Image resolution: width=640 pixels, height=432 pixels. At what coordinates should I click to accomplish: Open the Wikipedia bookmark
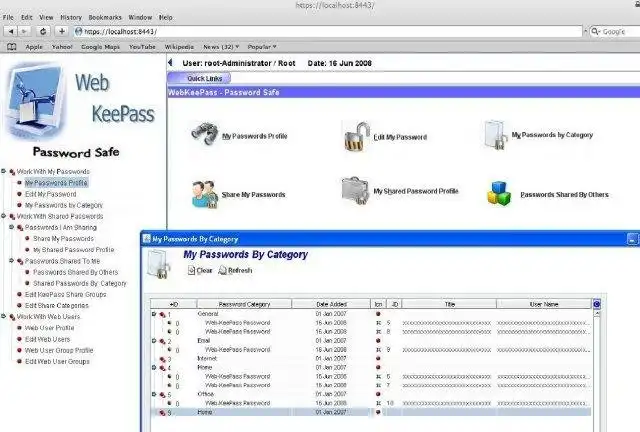(x=179, y=47)
